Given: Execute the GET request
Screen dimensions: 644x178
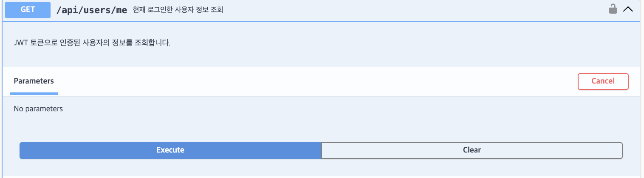Looking at the screenshot, I should click(170, 150).
